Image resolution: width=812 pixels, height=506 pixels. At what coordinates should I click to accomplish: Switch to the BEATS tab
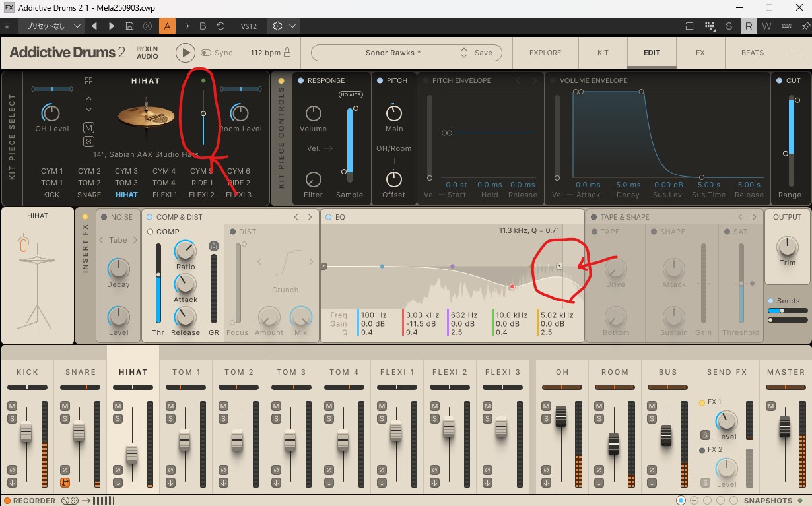tap(753, 53)
